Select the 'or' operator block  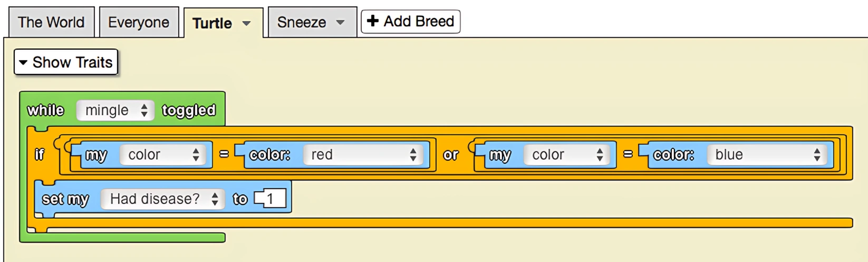(x=451, y=155)
